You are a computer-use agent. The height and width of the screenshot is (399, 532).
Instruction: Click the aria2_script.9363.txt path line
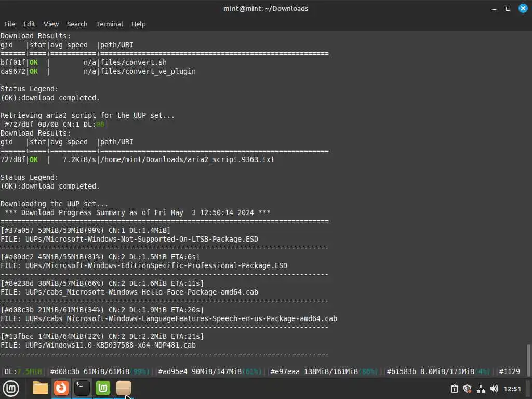(187, 159)
